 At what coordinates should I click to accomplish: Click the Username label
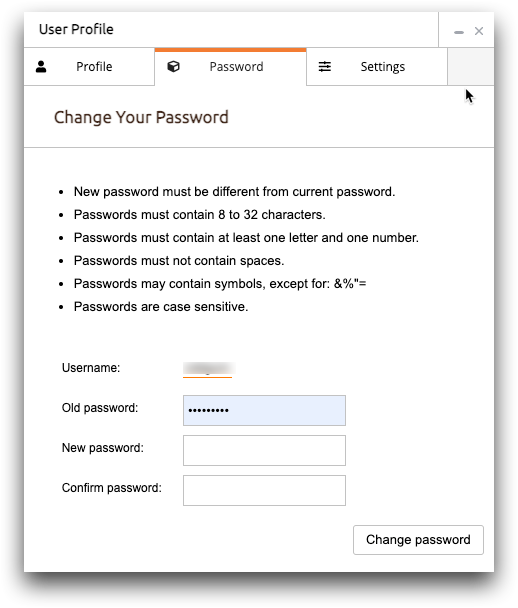[x=91, y=368]
